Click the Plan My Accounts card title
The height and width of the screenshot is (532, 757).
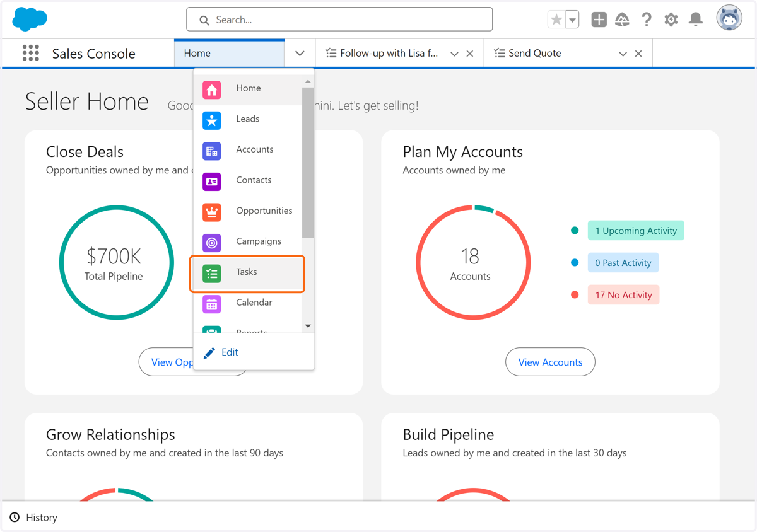coord(463,152)
